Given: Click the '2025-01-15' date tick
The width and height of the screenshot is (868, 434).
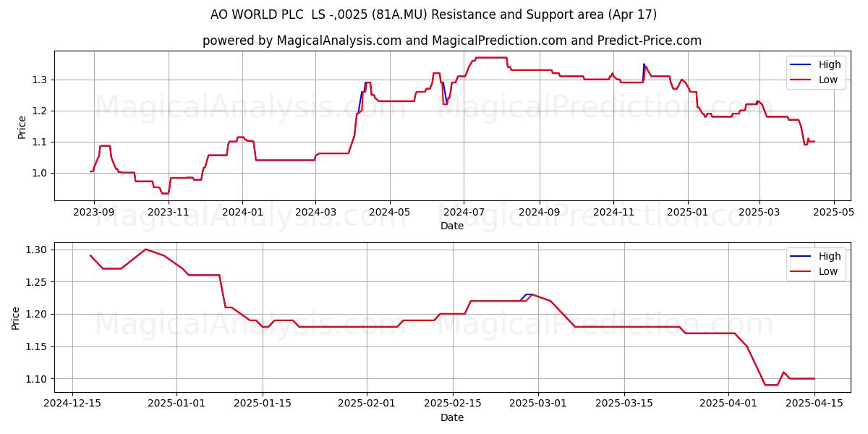Looking at the screenshot, I should 261,404.
